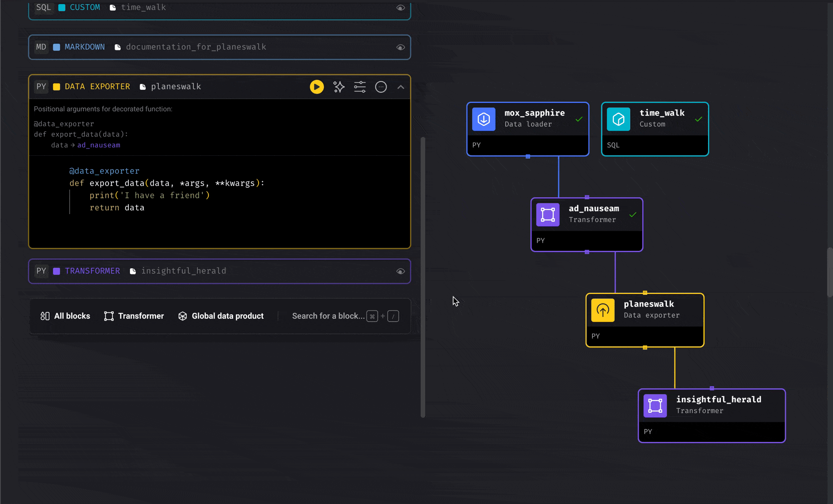833x504 pixels.
Task: Click the documentation_for_planeswalk block name
Action: (196, 47)
